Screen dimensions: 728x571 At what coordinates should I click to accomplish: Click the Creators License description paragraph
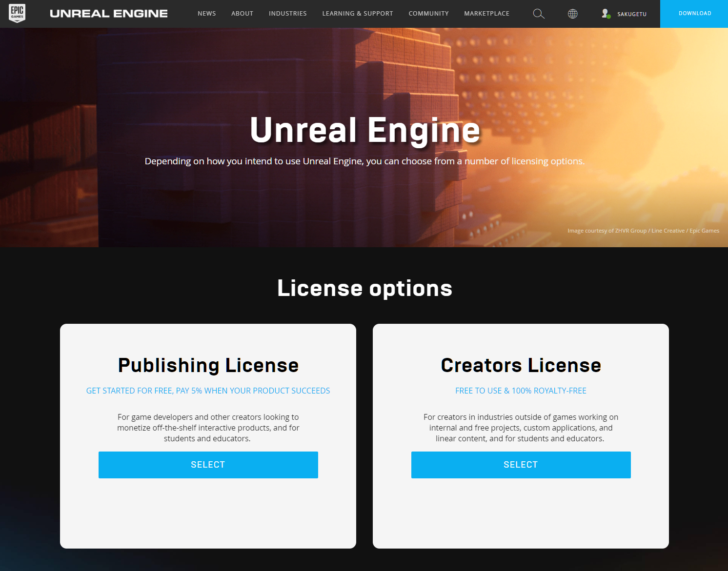(x=521, y=428)
